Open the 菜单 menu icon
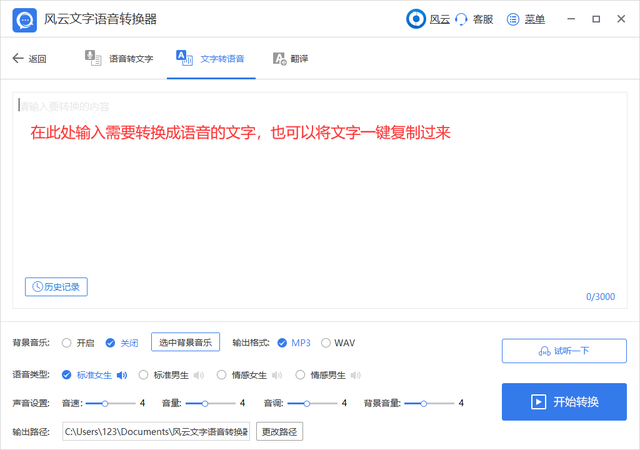 tap(513, 19)
